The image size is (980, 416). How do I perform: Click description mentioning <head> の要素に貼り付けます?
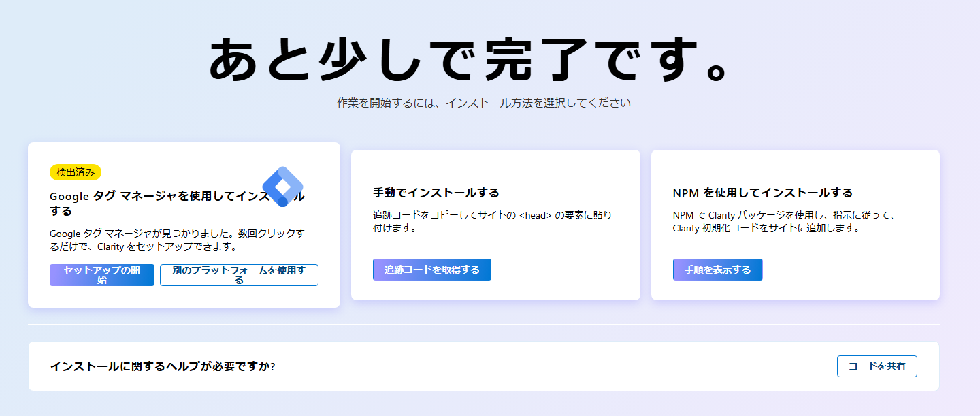click(x=492, y=222)
